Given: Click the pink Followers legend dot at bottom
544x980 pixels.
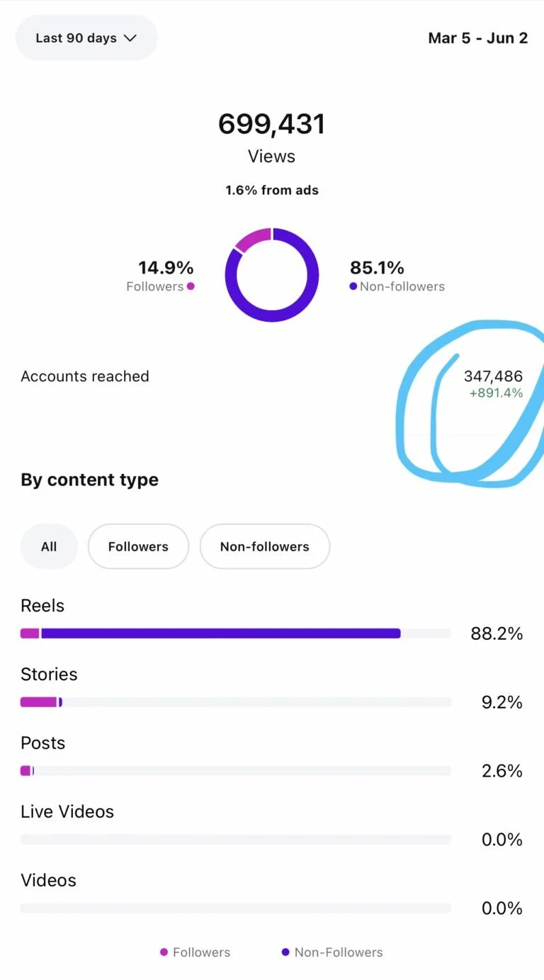Looking at the screenshot, I should [164, 952].
